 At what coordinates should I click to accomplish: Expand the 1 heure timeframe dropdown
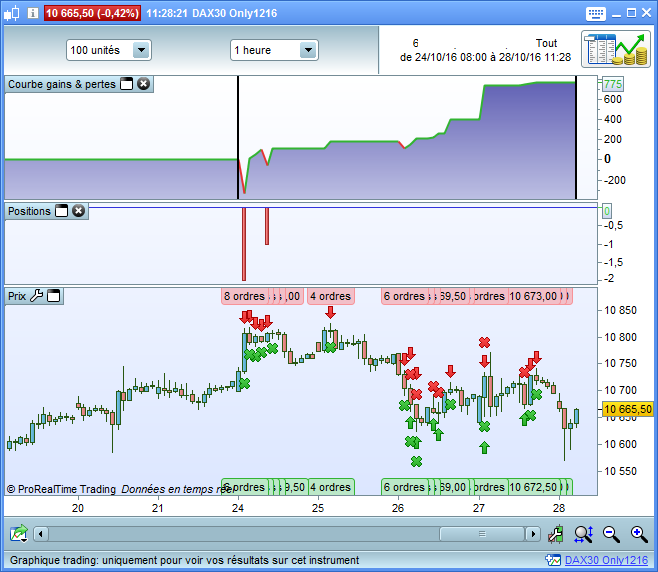click(308, 50)
